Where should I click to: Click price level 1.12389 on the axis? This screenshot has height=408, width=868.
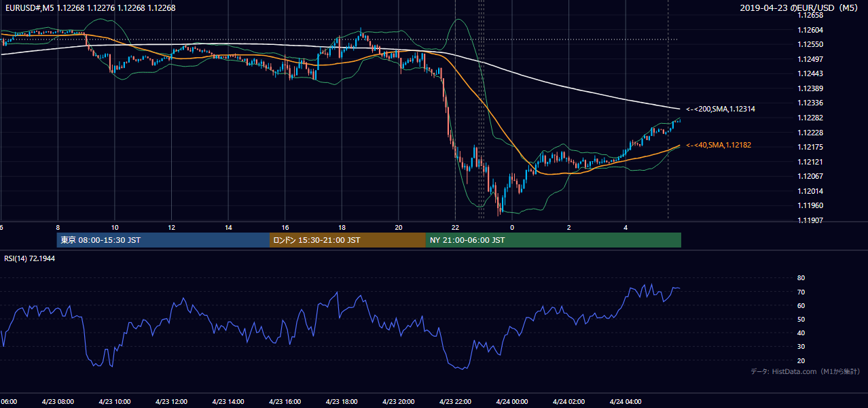(x=810, y=88)
